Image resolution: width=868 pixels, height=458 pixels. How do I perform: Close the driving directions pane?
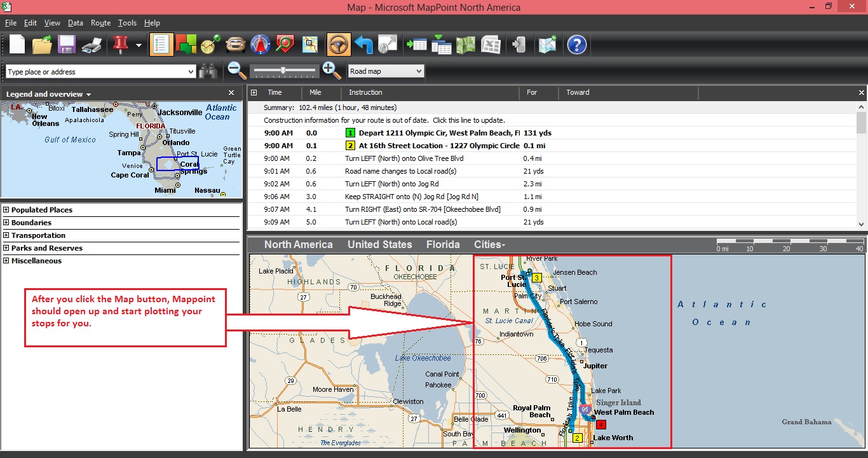pyautogui.click(x=862, y=93)
